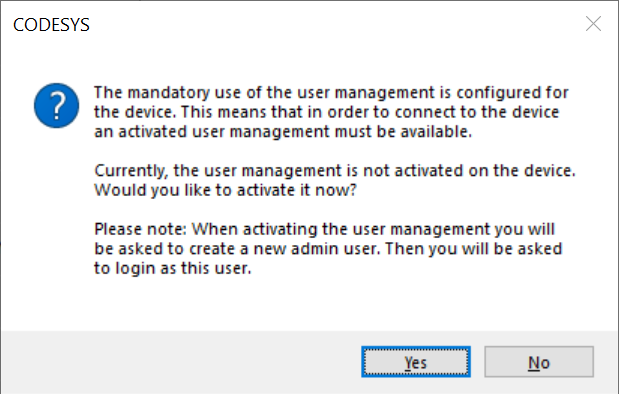Click the words "configured for" in message

[x=512, y=93]
